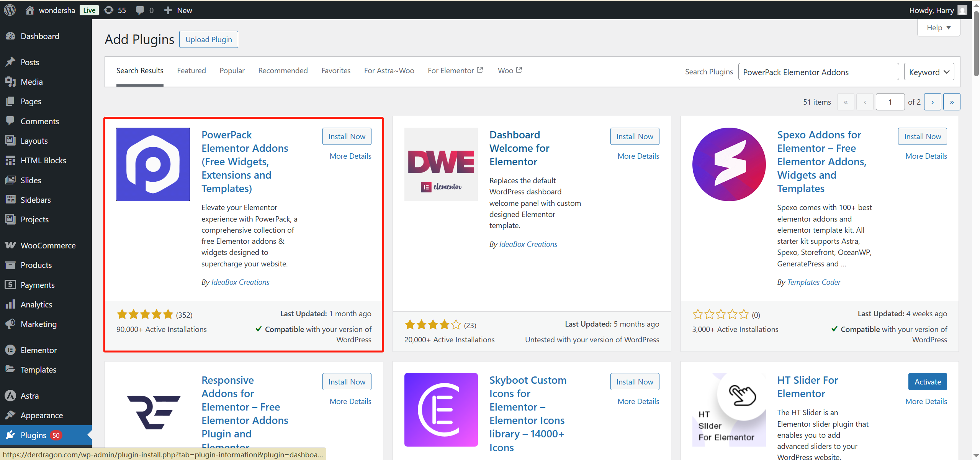Open the Dashboard sidebar icon
Image resolution: width=980 pixels, height=460 pixels.
point(11,36)
